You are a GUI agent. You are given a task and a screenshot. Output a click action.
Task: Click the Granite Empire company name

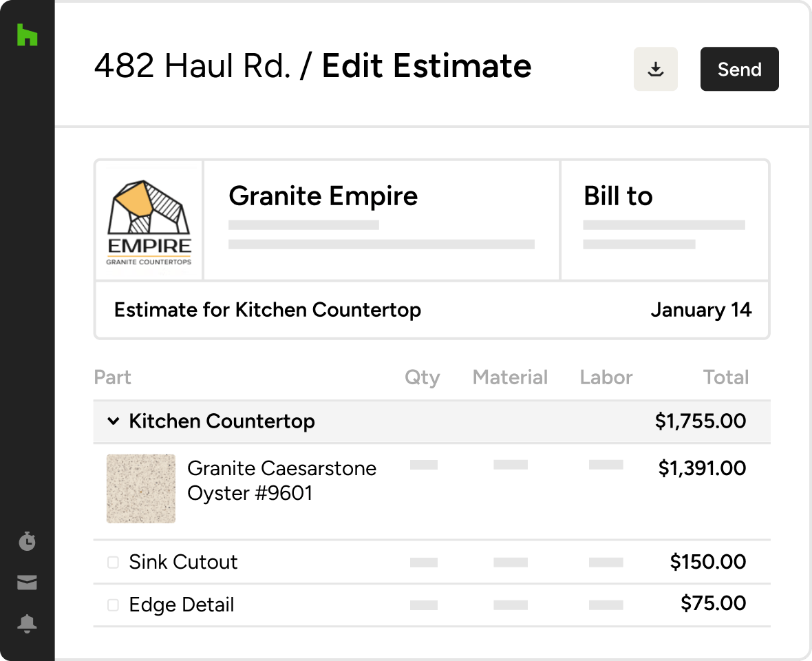(323, 196)
